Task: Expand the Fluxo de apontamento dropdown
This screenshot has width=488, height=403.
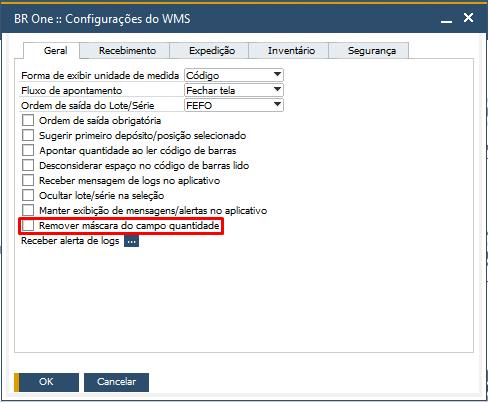Action: click(234, 90)
